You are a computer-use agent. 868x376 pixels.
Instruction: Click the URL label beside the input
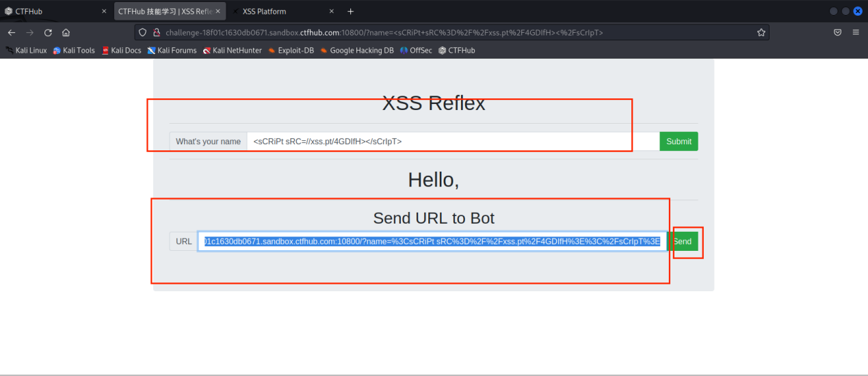tap(184, 241)
